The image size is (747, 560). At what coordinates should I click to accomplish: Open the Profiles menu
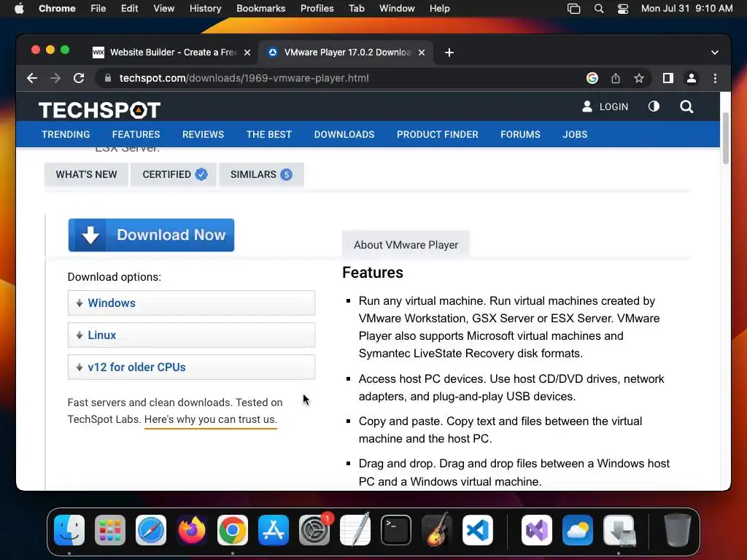pyautogui.click(x=317, y=9)
